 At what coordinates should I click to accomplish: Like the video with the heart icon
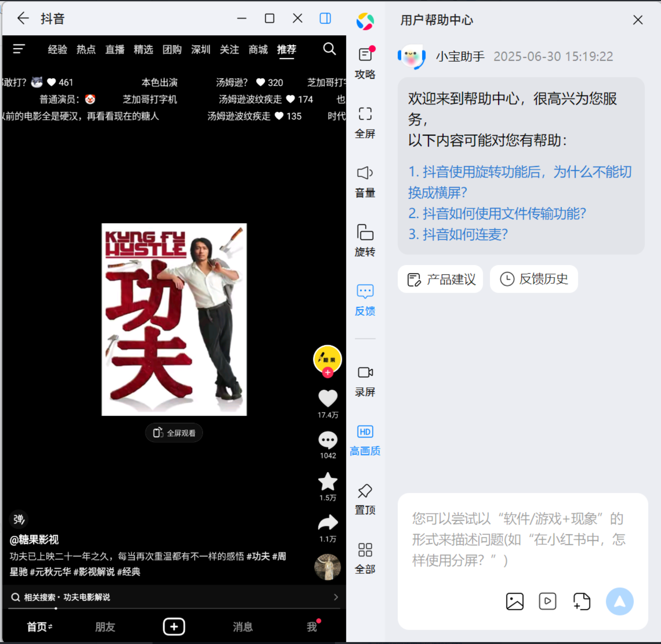pos(327,399)
